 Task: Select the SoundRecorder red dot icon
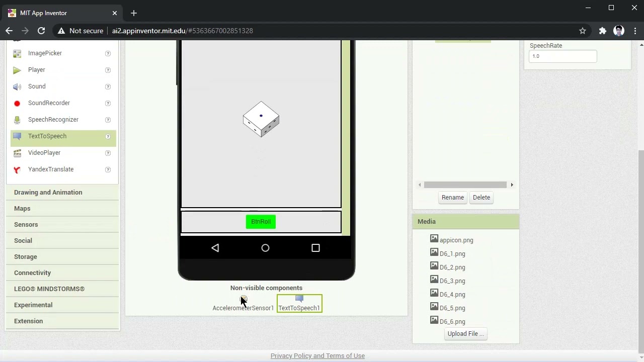pyautogui.click(x=17, y=103)
